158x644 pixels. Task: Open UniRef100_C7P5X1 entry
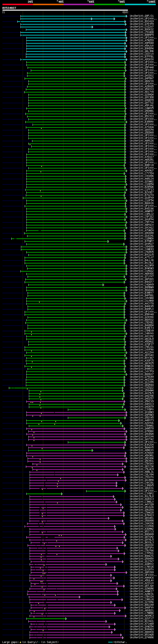tap(142, 553)
